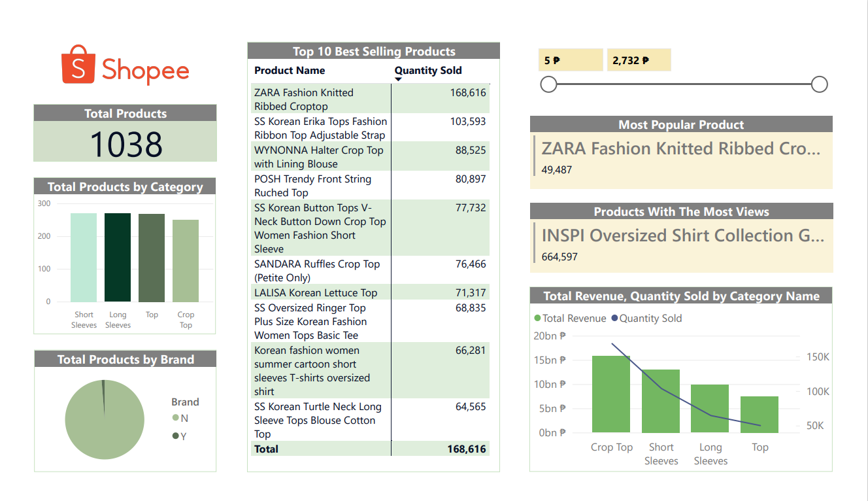Click the right price slider handle

click(x=819, y=84)
